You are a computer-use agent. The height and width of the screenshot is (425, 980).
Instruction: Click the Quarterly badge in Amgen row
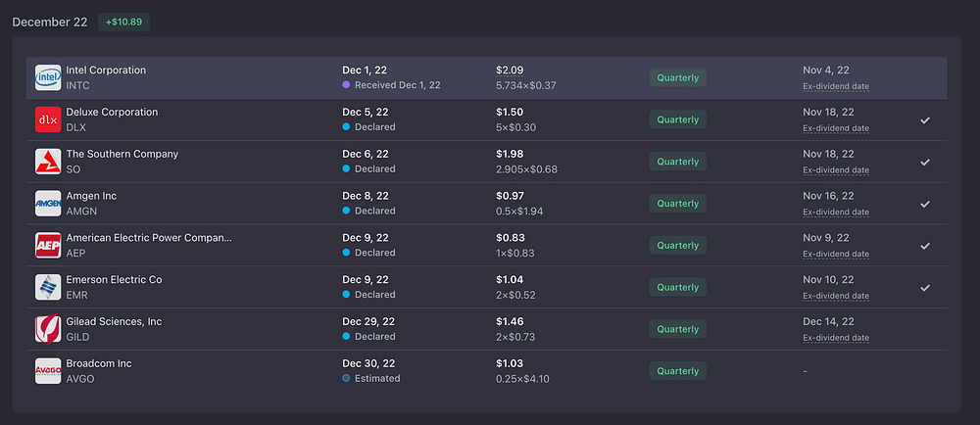pyautogui.click(x=677, y=203)
